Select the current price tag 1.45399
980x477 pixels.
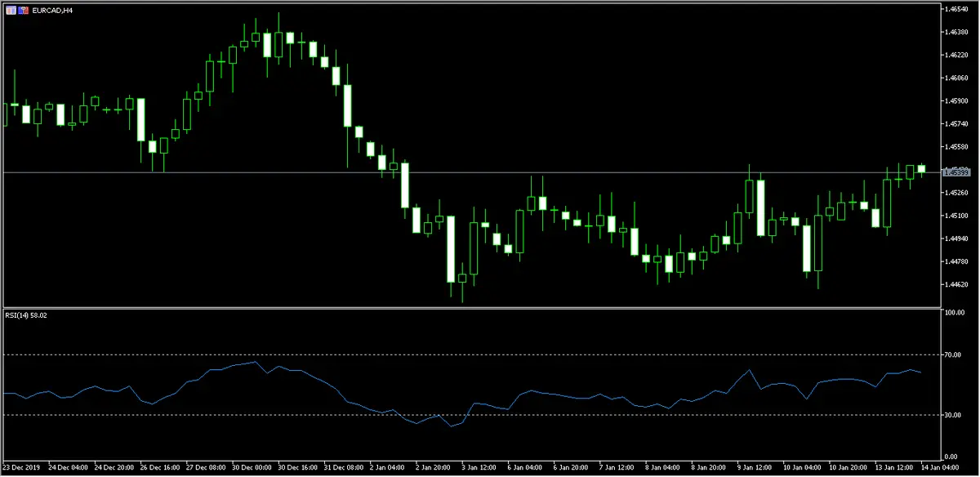point(955,172)
